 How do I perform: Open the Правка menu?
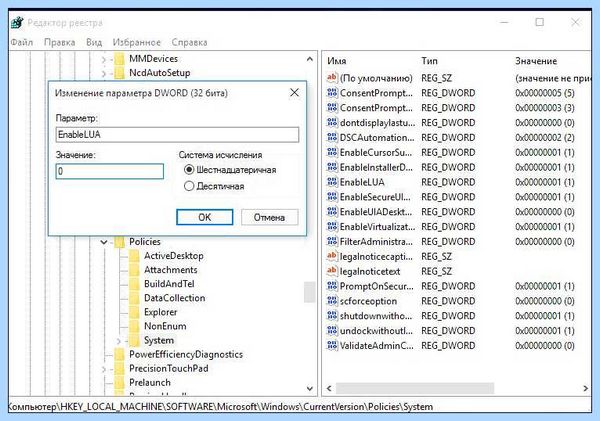(x=60, y=42)
